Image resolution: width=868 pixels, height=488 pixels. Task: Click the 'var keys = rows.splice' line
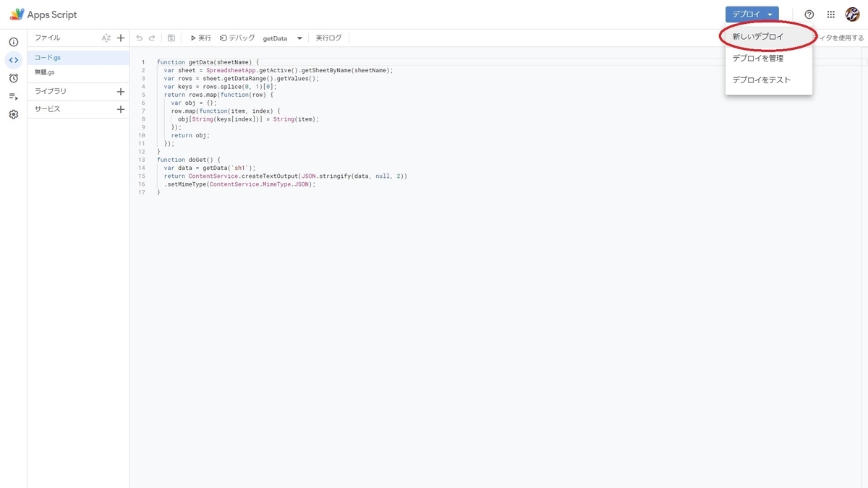221,87
